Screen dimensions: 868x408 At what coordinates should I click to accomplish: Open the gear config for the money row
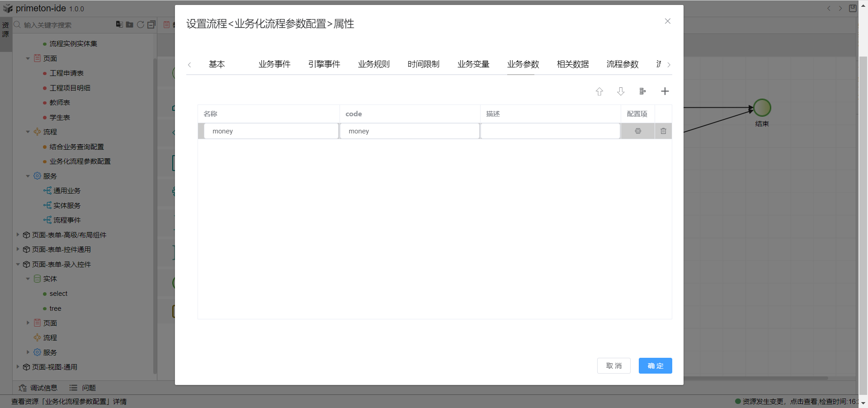pyautogui.click(x=638, y=131)
